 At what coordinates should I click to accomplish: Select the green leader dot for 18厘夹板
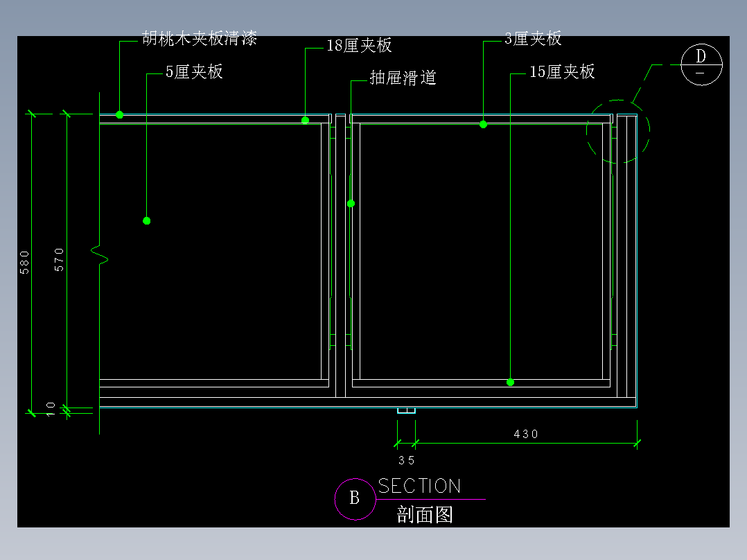point(306,120)
